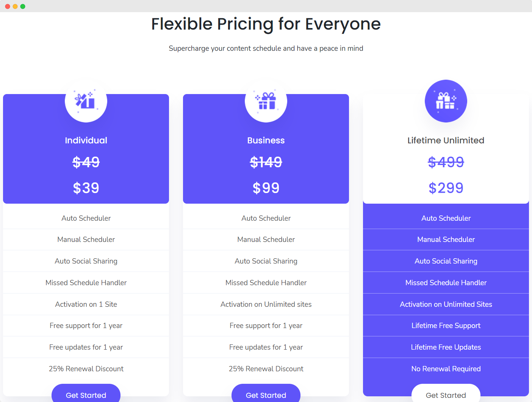The height and width of the screenshot is (402, 532).
Task: Select the Business plan gift icon
Action: (266, 101)
